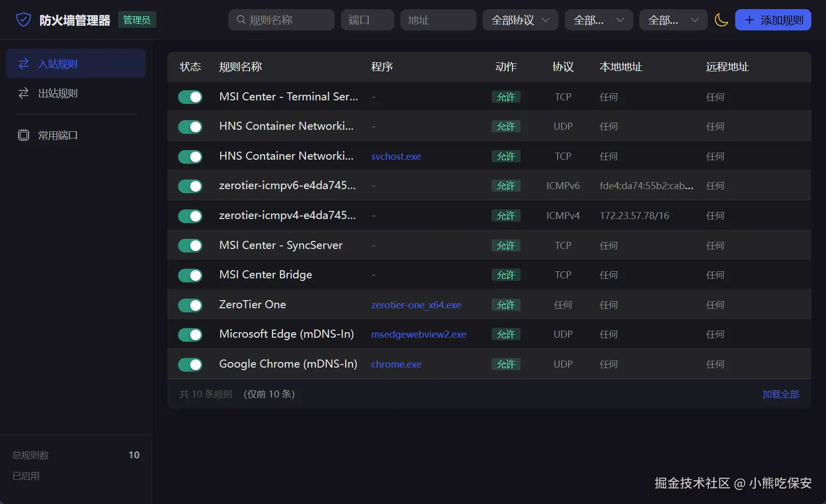The image size is (826, 504).
Task: Select the Microsoft Edge (mDNS-In) rule name
Action: [x=287, y=334]
